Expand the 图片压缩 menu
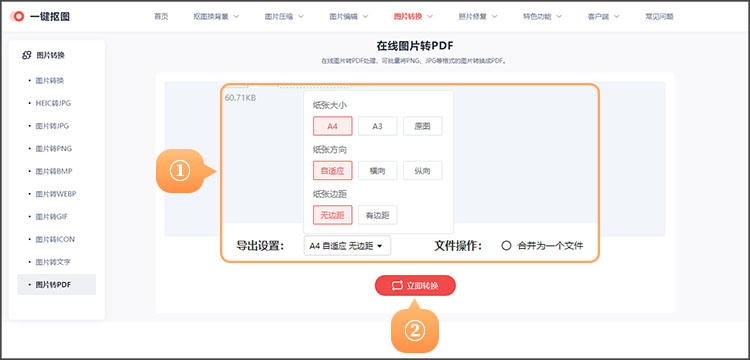Screen dimensions: 750x360 click(x=284, y=16)
